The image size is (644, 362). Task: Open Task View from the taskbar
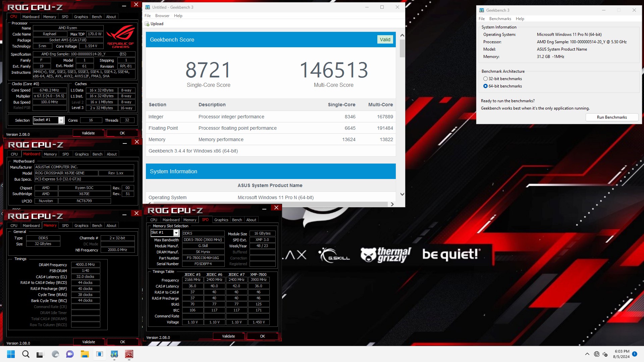tap(40, 354)
